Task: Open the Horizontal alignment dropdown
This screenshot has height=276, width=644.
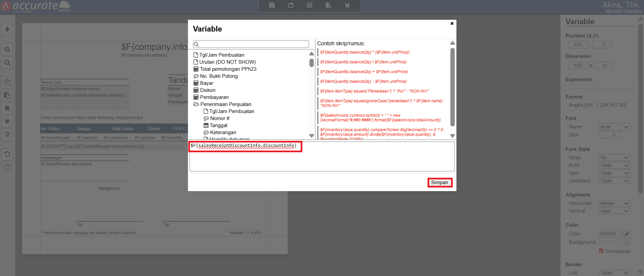Action: tap(614, 203)
